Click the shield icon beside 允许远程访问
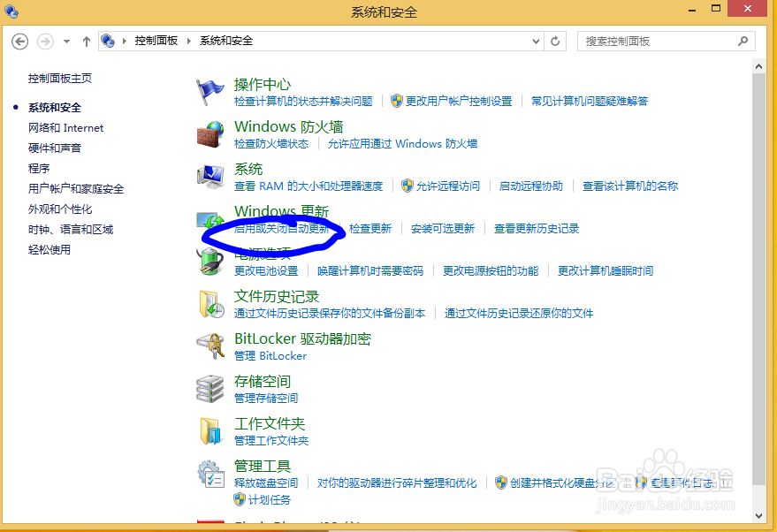Viewport: 777px width, 532px height. point(408,186)
